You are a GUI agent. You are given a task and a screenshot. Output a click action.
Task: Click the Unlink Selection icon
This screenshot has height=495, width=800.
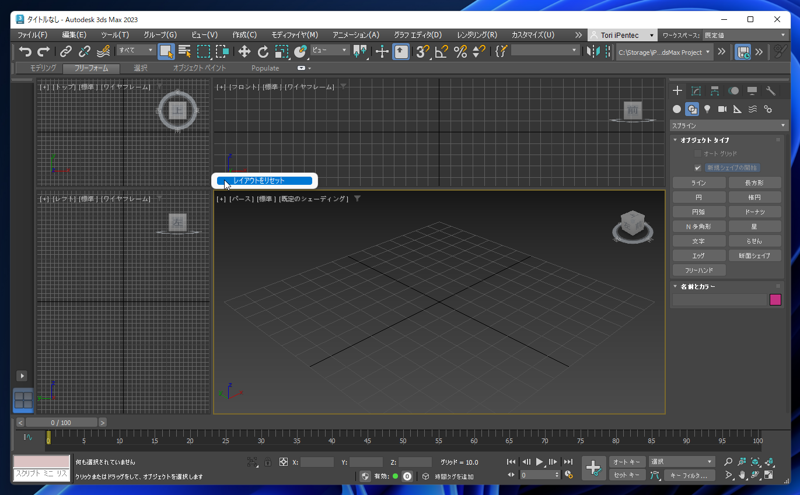(85, 51)
